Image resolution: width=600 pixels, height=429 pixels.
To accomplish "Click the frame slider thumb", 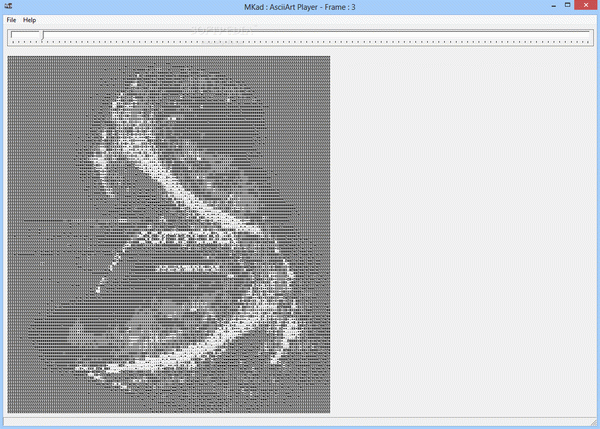I will click(43, 35).
